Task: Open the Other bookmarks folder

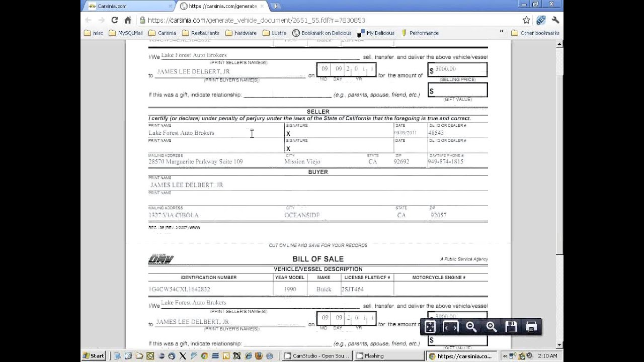Action: coord(535,33)
